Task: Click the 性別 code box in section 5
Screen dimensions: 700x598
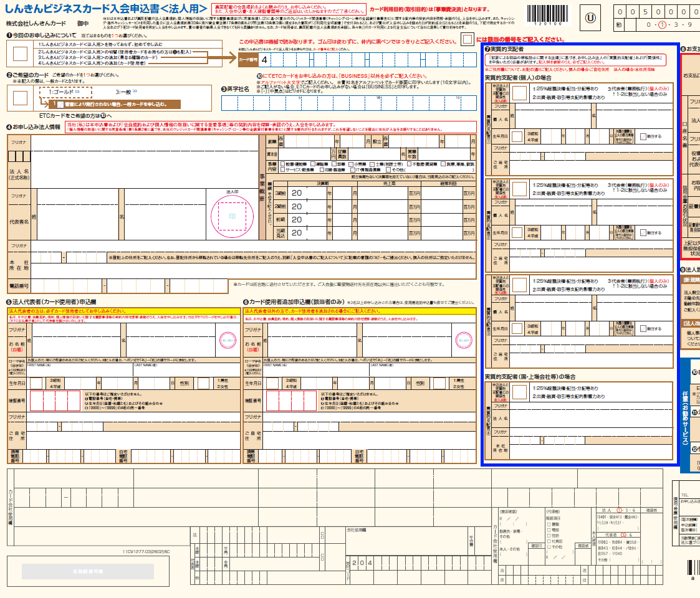Action: (204, 383)
